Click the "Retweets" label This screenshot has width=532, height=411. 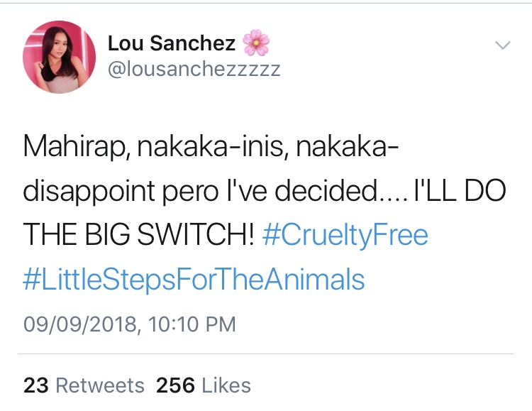(x=100, y=385)
